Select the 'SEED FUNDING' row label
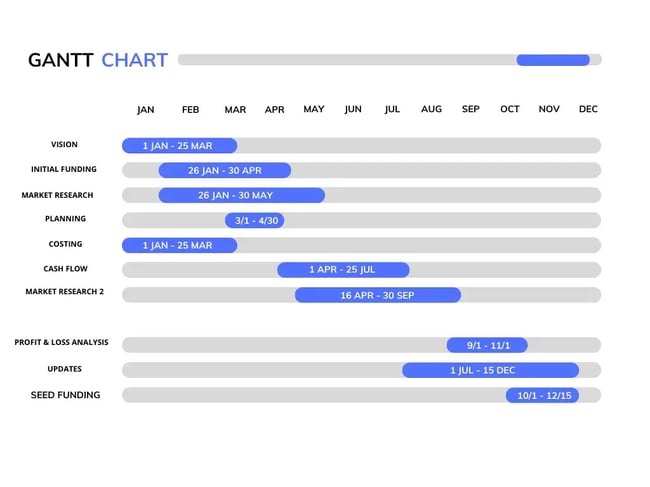The height and width of the screenshot is (487, 650). (65, 395)
